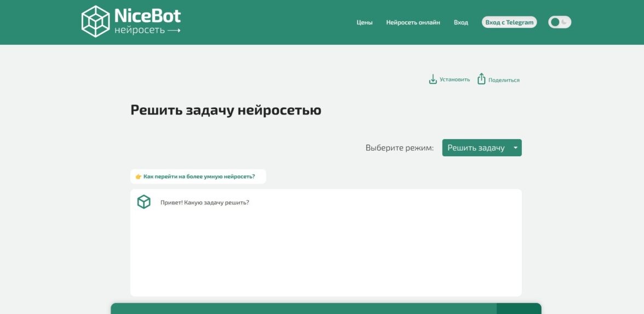Click the Поделиться link
The height and width of the screenshot is (314, 644).
click(504, 80)
